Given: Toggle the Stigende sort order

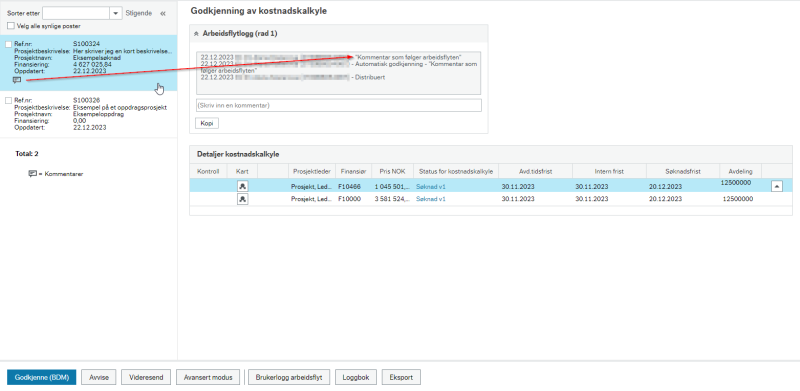Looking at the screenshot, I should [x=139, y=13].
